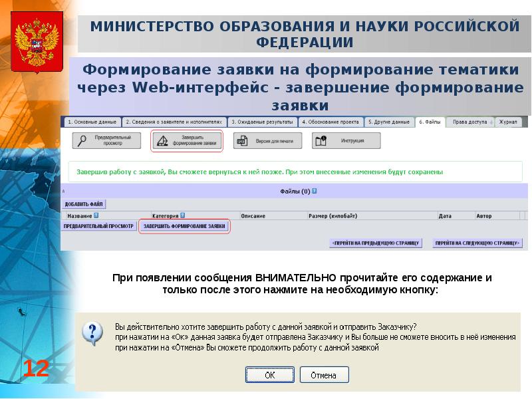532x399 pixels.
Task: Go to previous page via Перейти на предыдущую страницу
Action: tap(376, 243)
